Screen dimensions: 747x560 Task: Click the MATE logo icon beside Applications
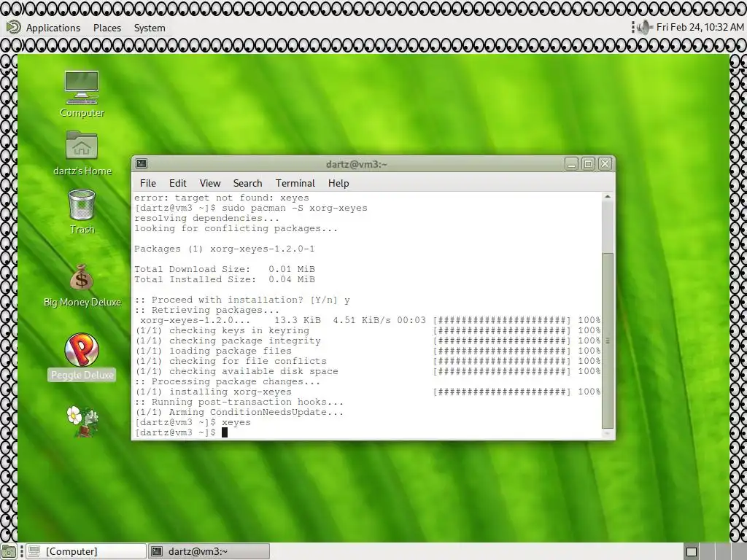(13, 27)
